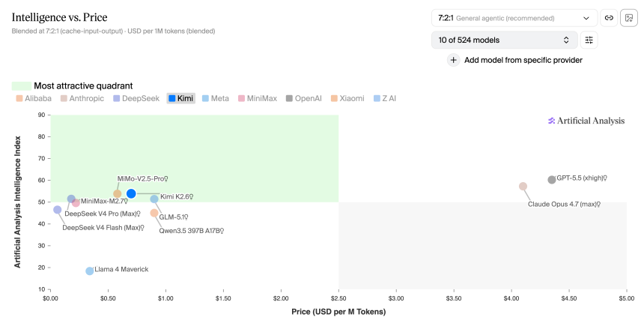The width and height of the screenshot is (644, 326).
Task: Click the Llama 4 Maverick label
Action: coord(121,269)
